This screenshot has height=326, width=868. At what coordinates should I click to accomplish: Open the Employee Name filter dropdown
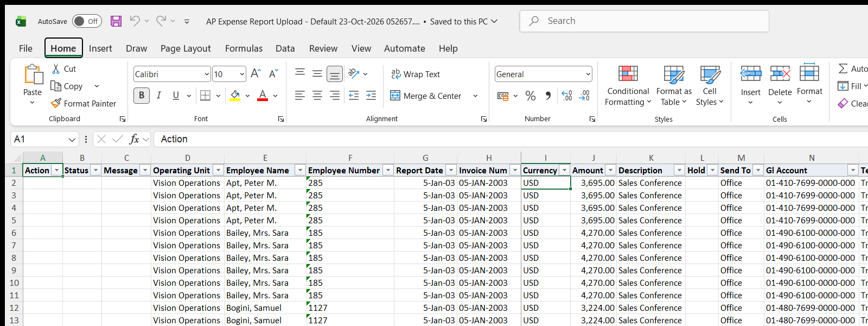[x=300, y=170]
